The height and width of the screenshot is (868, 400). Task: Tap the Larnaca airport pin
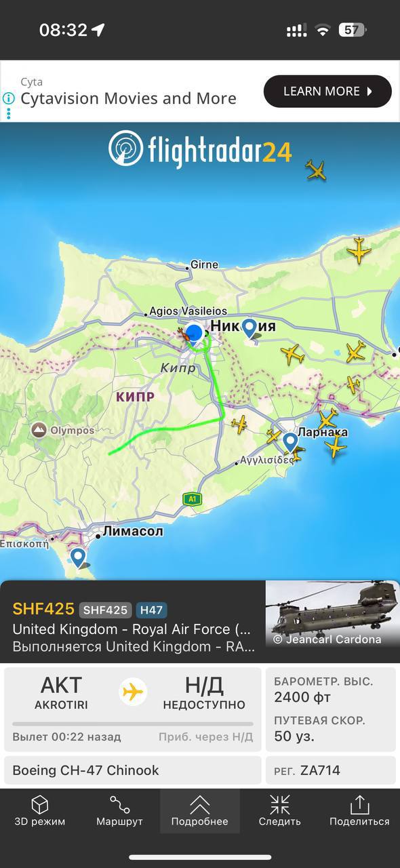tap(290, 441)
